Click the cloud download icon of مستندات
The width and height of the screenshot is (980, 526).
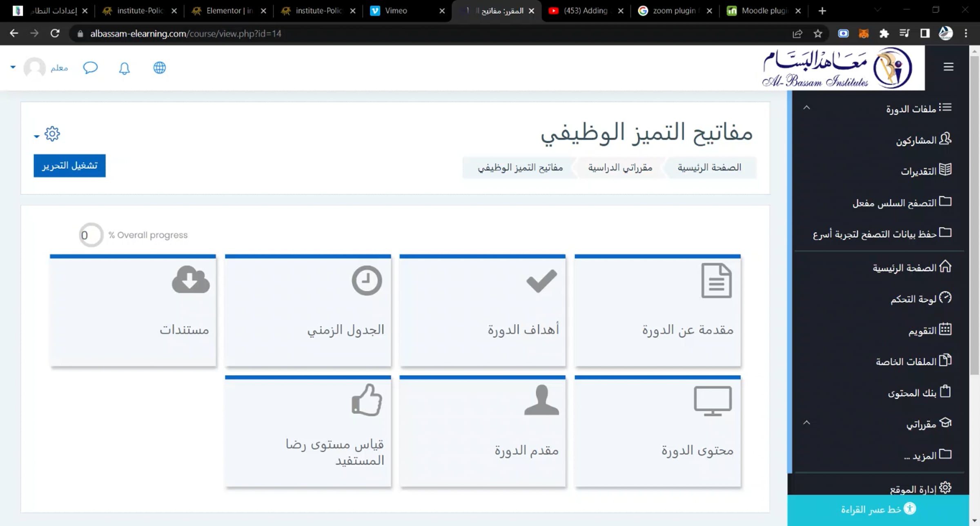pos(191,279)
